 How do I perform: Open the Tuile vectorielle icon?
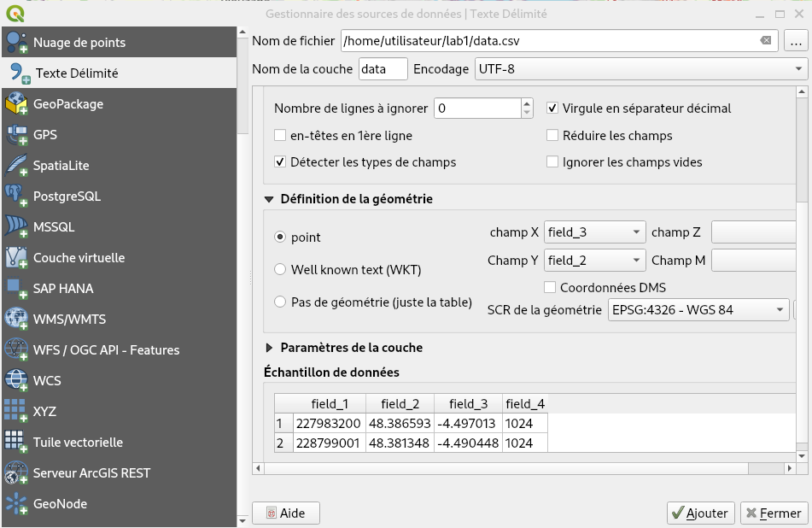pyautogui.click(x=15, y=442)
